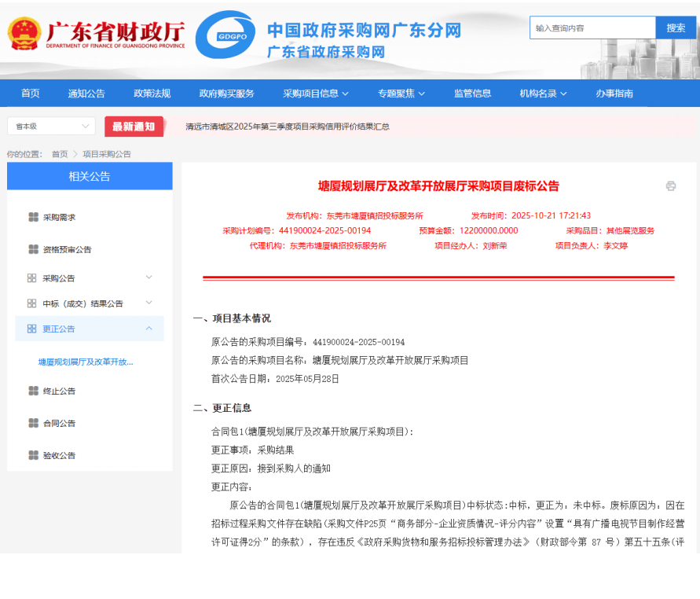This screenshot has width=700, height=599.
Task: Expand the 采购公告 sidebar section
Action: [148, 277]
